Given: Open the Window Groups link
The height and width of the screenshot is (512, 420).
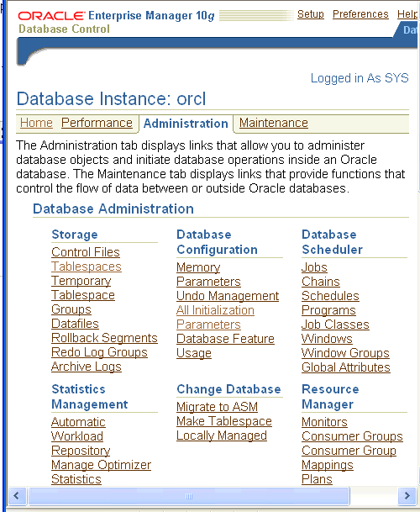Looking at the screenshot, I should pyautogui.click(x=345, y=354).
